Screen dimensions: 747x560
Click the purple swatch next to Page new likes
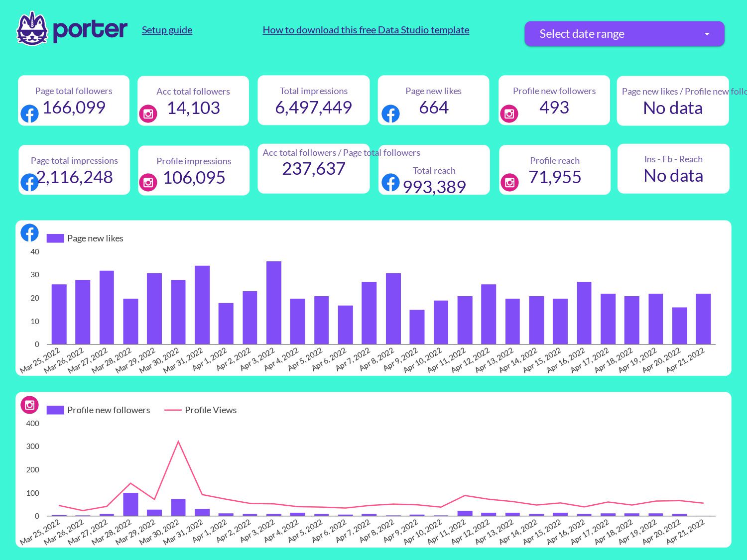[55, 238]
